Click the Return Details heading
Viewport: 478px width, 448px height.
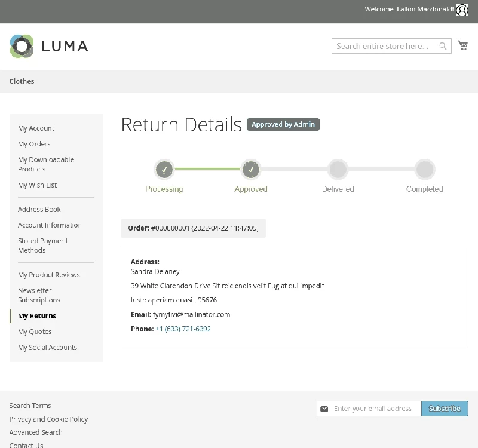[x=182, y=125]
